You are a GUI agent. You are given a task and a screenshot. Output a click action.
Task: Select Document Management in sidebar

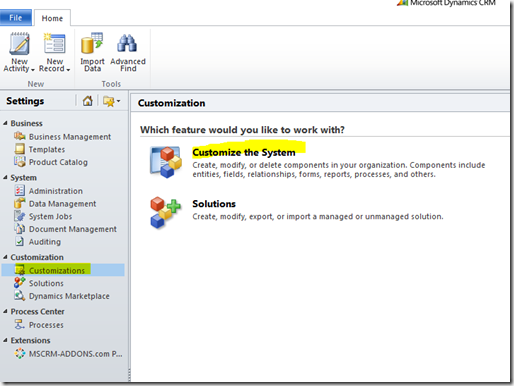(x=73, y=229)
